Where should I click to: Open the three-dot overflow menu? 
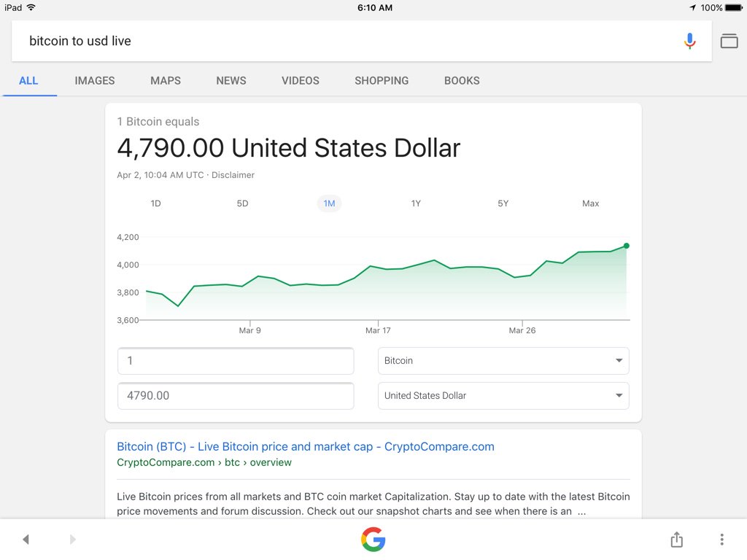(721, 539)
